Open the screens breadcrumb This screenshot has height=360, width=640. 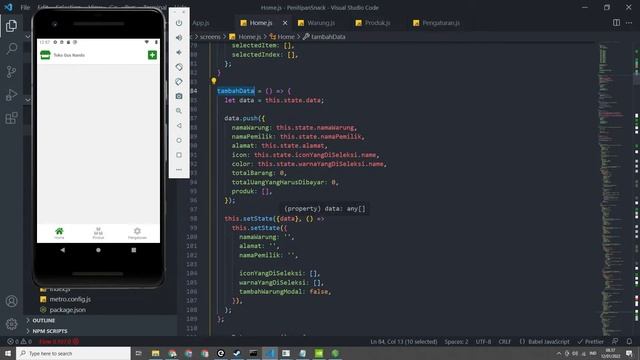point(210,37)
